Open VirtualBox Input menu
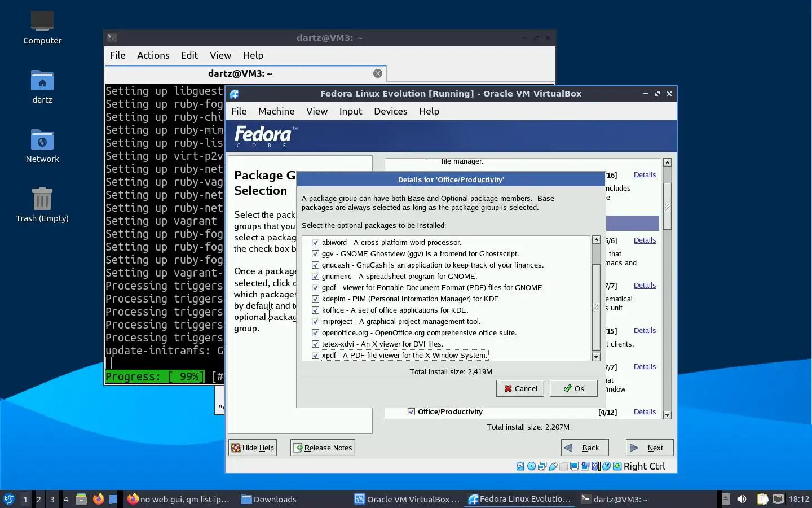This screenshot has width=812, height=508. 351,111
